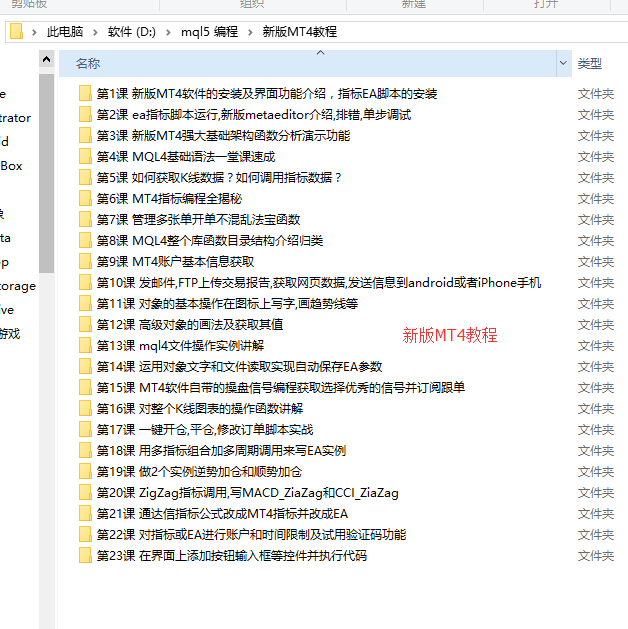The width and height of the screenshot is (628, 629).
Task: Select folder icon of 第8课 MQL4整个库函数
Action: pyautogui.click(x=85, y=240)
